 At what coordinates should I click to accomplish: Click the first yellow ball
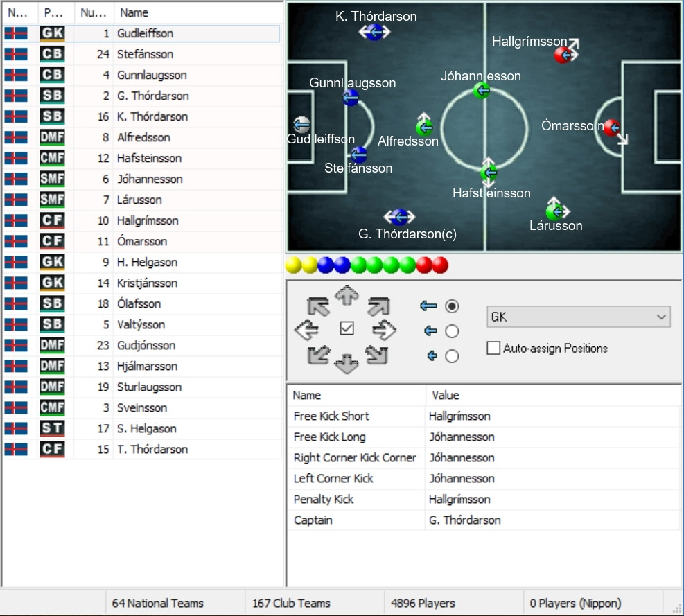(x=294, y=265)
